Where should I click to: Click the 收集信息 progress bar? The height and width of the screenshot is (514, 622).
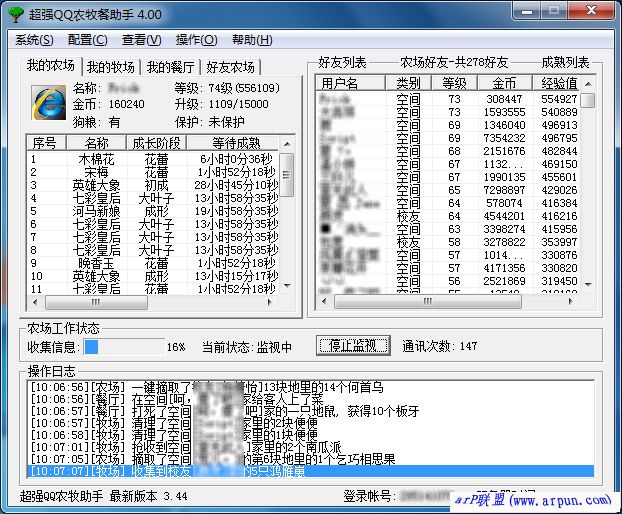pyautogui.click(x=122, y=346)
